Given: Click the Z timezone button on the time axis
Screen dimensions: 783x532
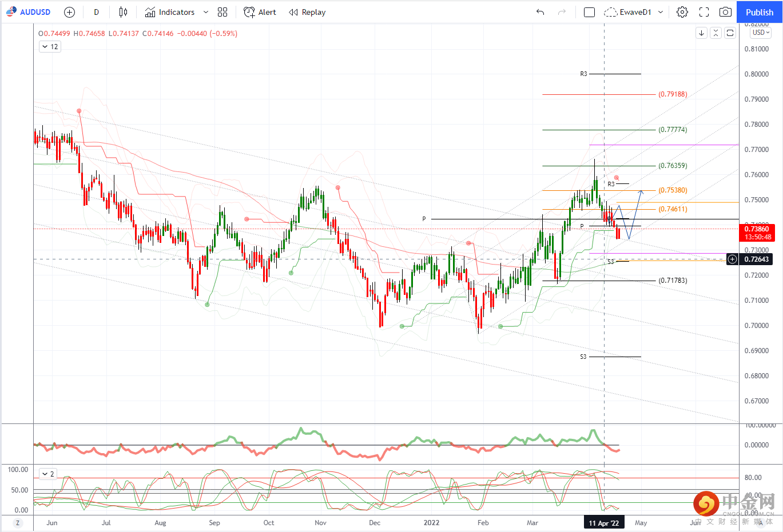Looking at the screenshot, I should click(18, 523).
